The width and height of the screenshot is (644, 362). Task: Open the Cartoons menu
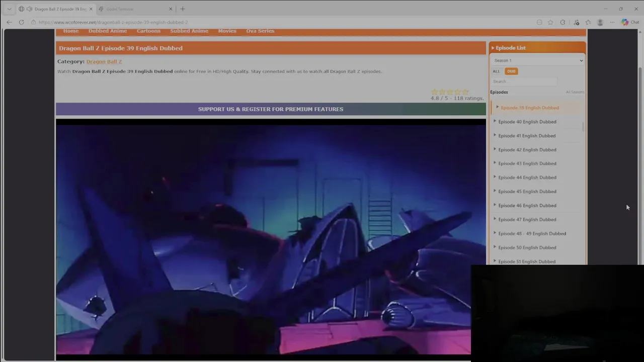coord(148,31)
